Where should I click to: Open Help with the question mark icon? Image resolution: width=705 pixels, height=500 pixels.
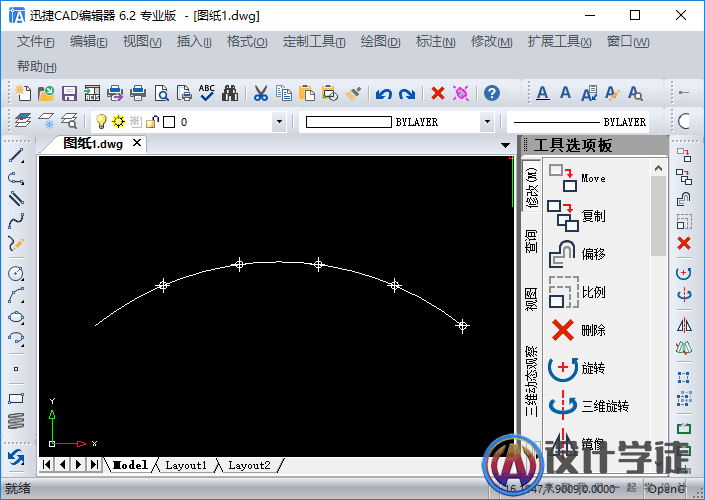(x=492, y=93)
